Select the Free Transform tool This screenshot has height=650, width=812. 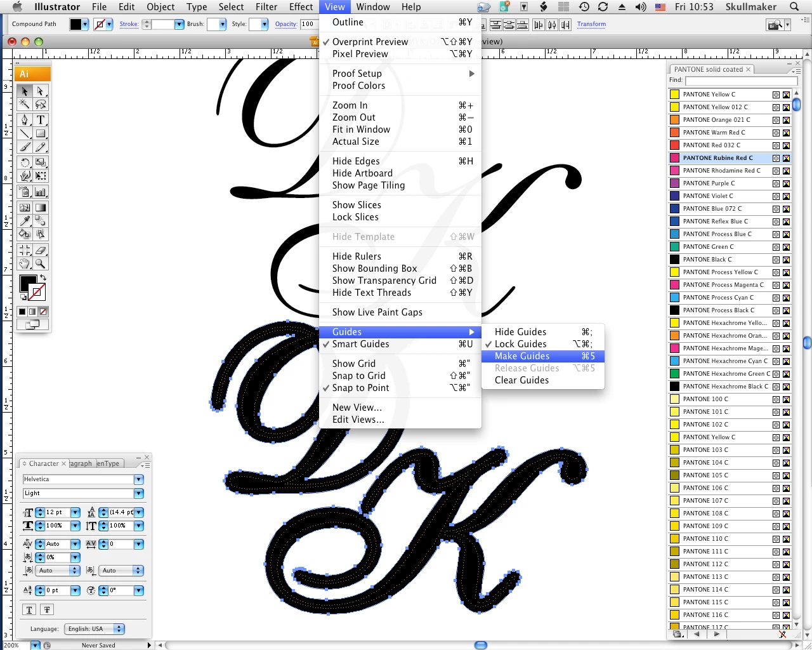coord(41,176)
